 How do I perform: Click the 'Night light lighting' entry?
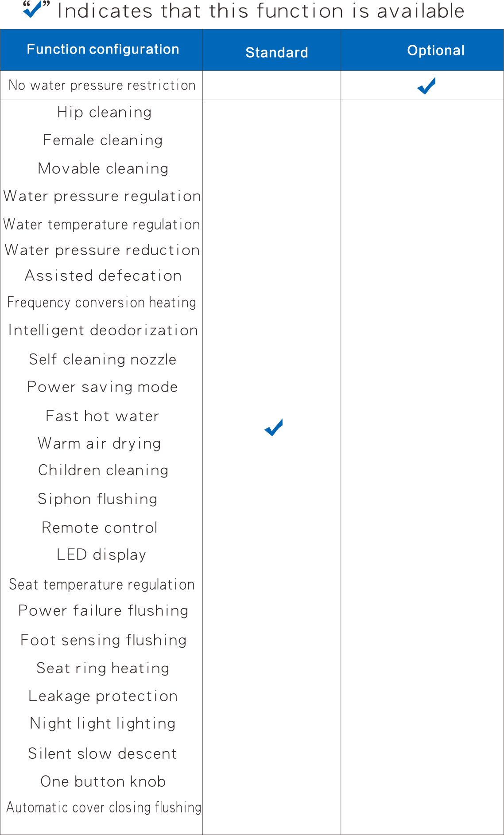pyautogui.click(x=103, y=723)
